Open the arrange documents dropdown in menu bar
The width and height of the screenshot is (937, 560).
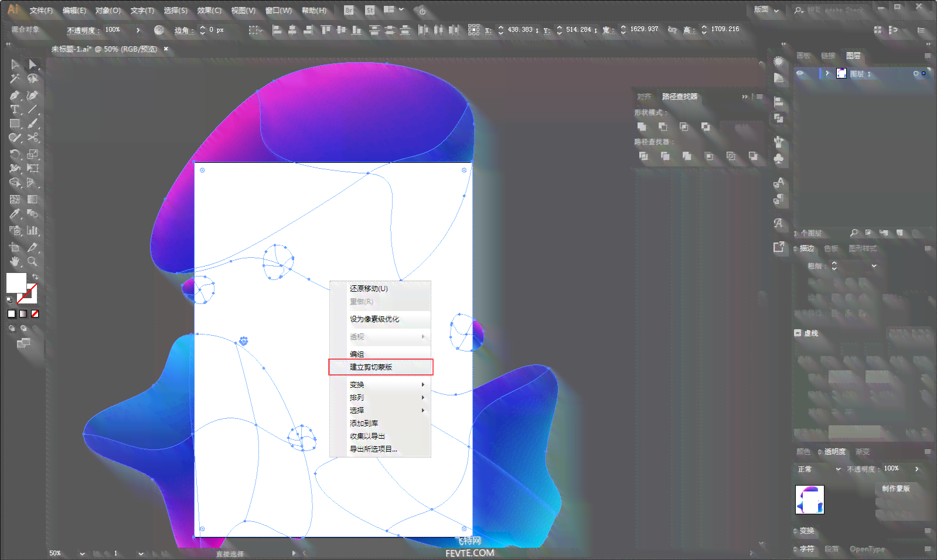tap(394, 10)
